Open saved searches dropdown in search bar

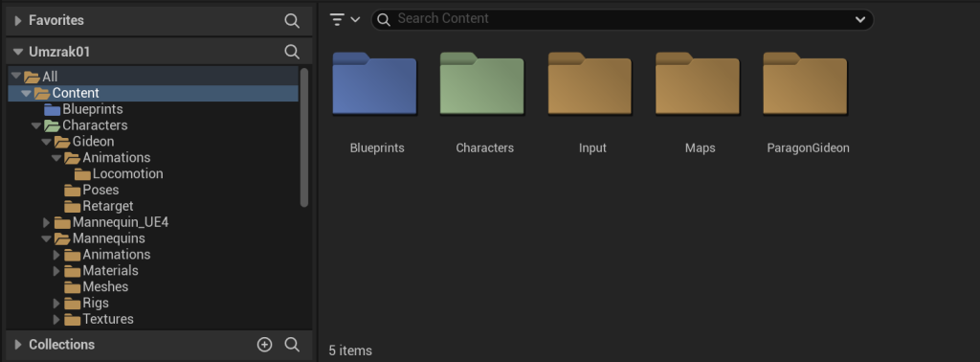(x=860, y=20)
